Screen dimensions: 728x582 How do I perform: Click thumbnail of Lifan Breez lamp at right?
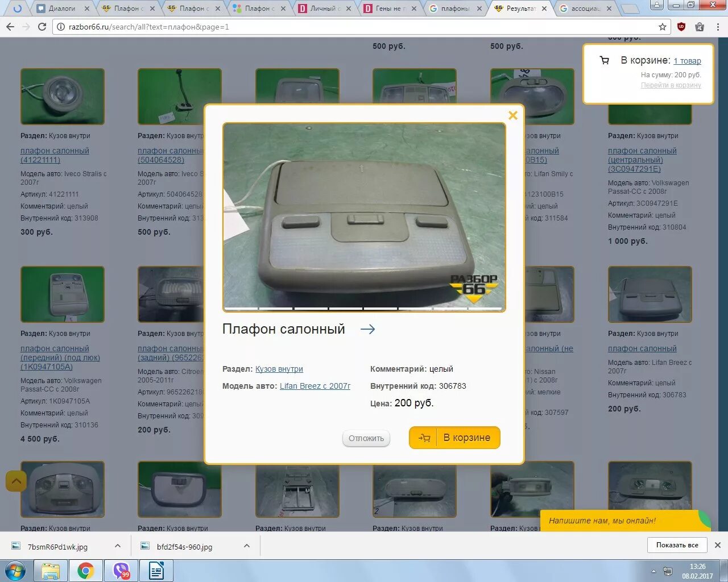650,294
